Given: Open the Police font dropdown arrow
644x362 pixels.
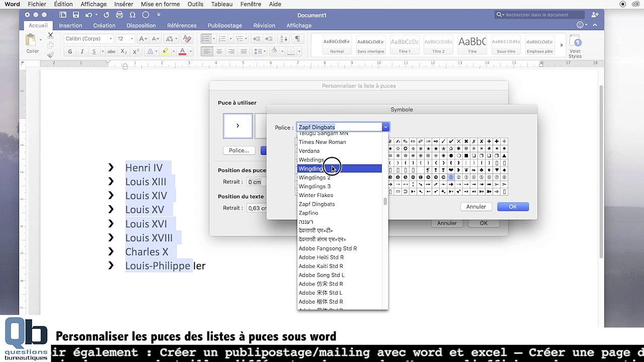Looking at the screenshot, I should click(386, 127).
